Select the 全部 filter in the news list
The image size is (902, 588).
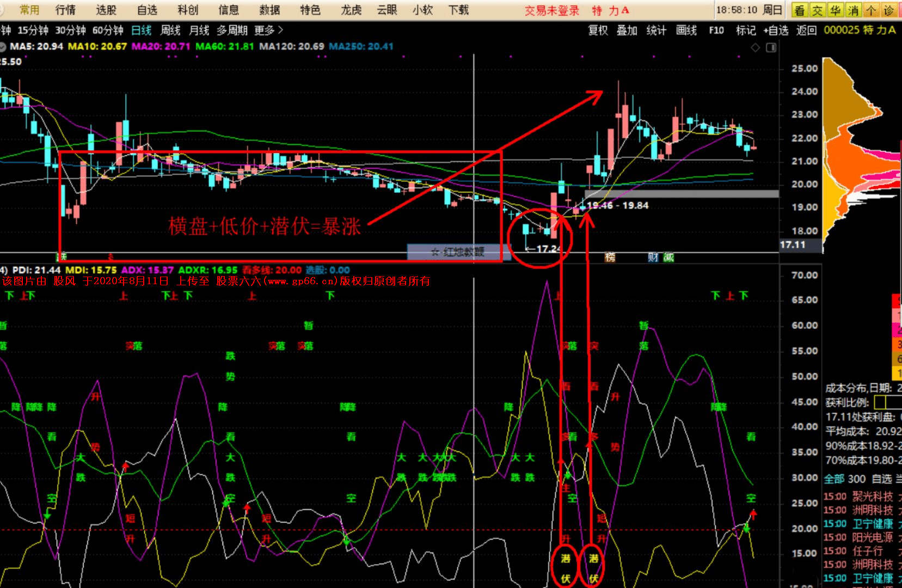click(x=834, y=479)
